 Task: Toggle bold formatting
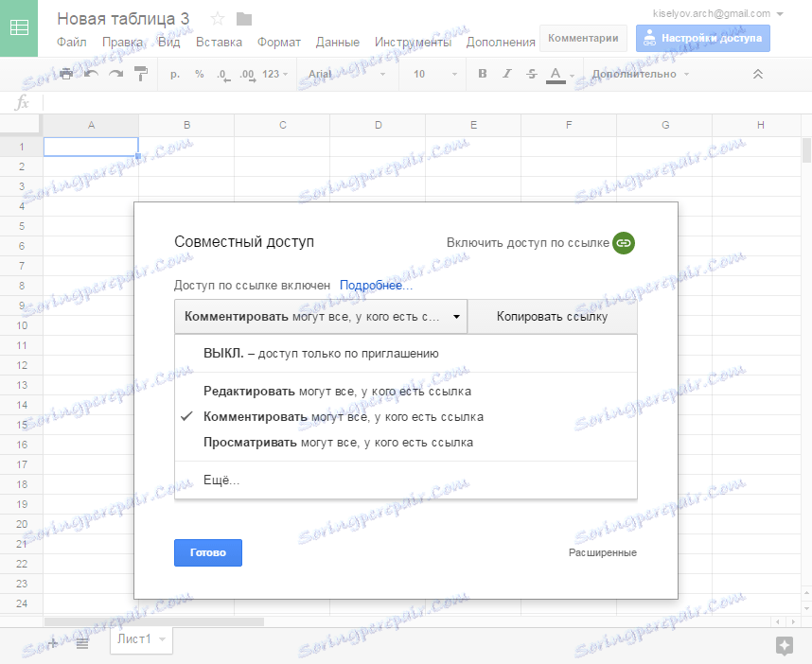(x=483, y=73)
